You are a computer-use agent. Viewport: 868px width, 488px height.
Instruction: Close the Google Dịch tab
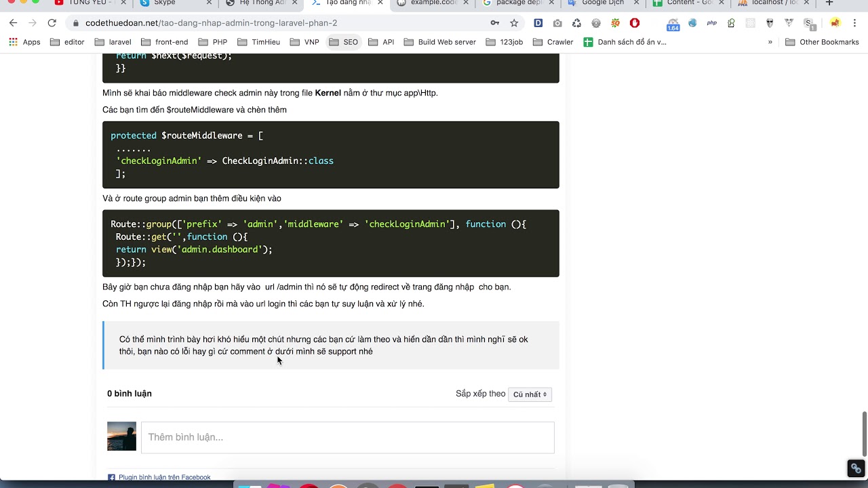(636, 3)
